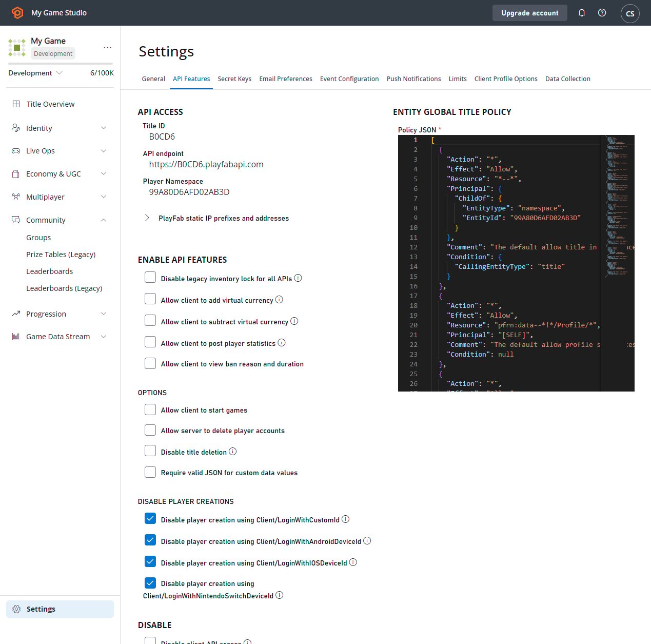
Task: Open the CS account avatar
Action: pyautogui.click(x=630, y=13)
